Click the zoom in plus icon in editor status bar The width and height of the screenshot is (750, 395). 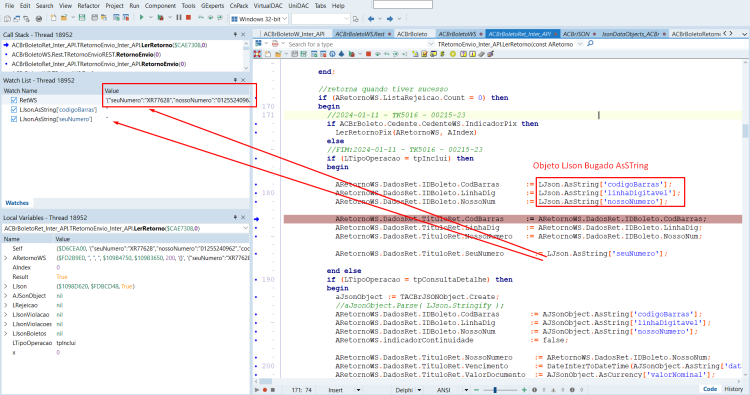(x=524, y=390)
